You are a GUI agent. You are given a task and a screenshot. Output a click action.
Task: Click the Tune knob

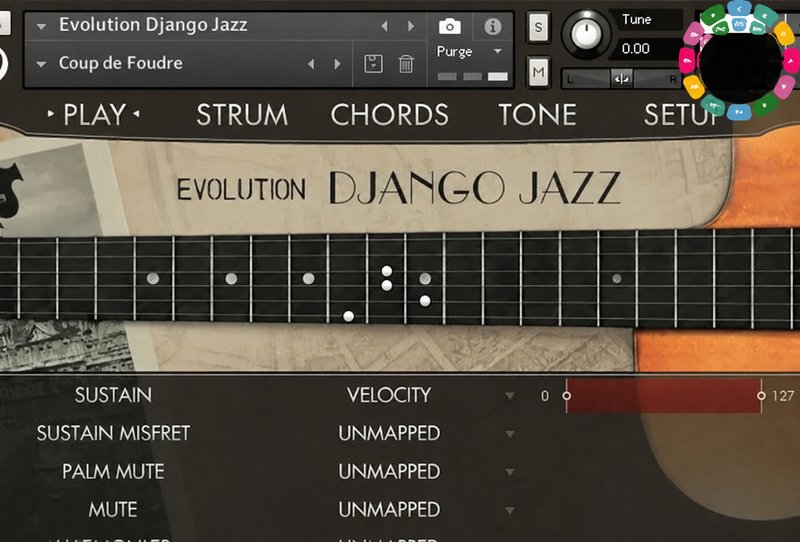586,34
